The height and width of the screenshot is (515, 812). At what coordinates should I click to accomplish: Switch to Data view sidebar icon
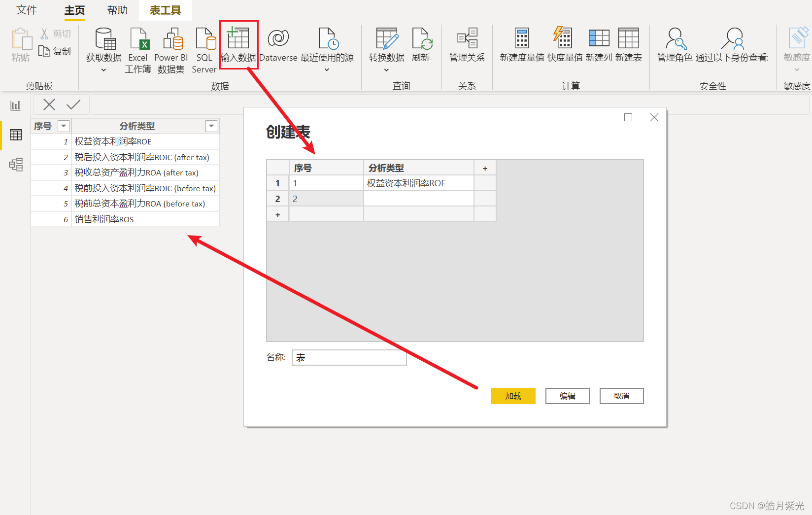(16, 135)
